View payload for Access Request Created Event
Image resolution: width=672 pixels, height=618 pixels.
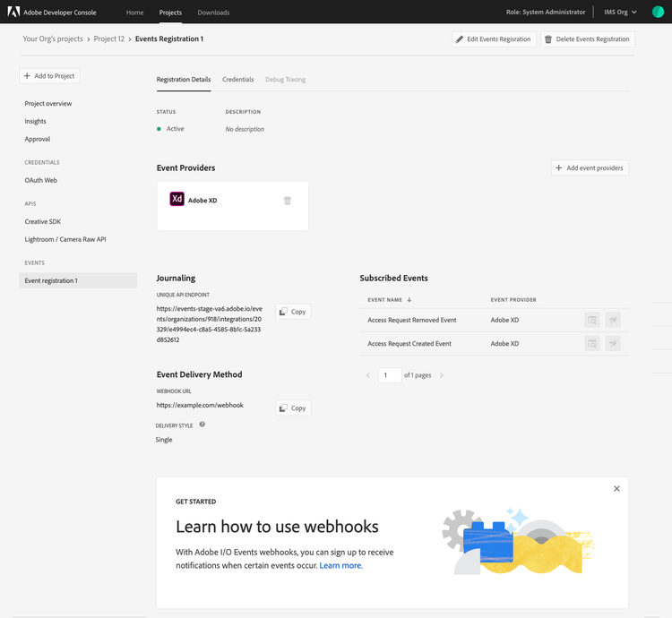pos(592,343)
